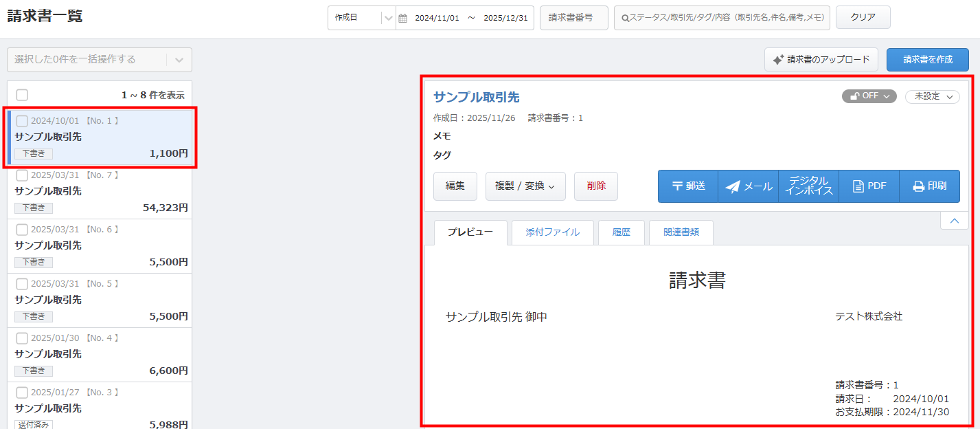Click the PDF document icon button
This screenshot has height=429, width=980.
pyautogui.click(x=869, y=186)
